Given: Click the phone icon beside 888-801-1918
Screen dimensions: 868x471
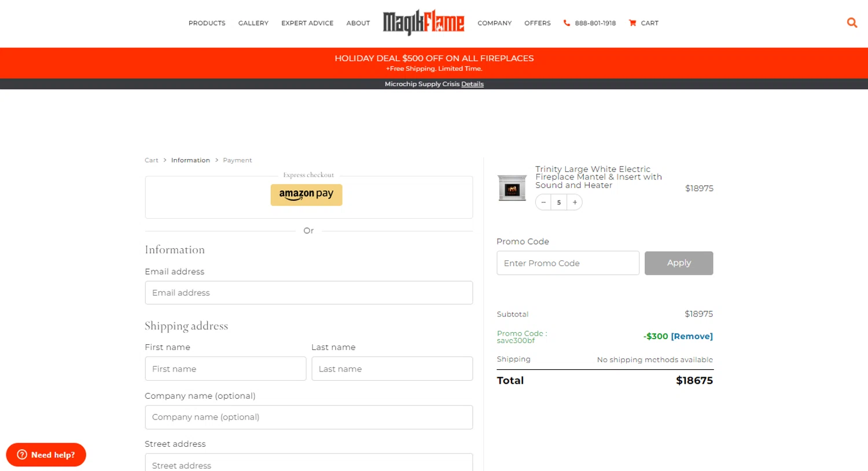Looking at the screenshot, I should click(x=567, y=23).
